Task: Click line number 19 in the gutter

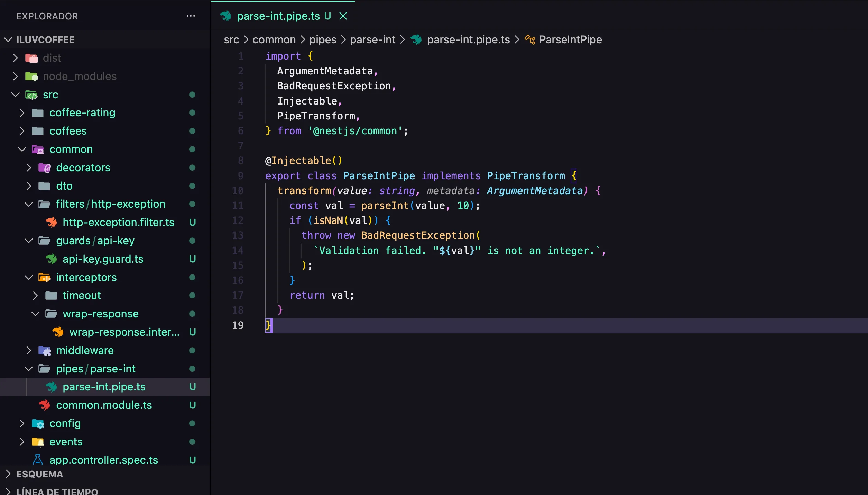Action: 238,325
